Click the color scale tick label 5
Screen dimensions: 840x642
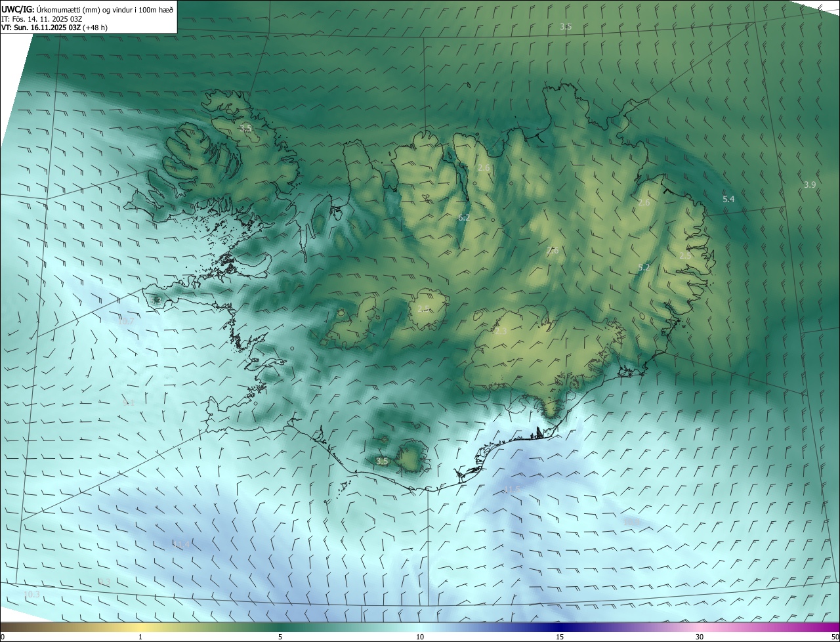(x=280, y=637)
